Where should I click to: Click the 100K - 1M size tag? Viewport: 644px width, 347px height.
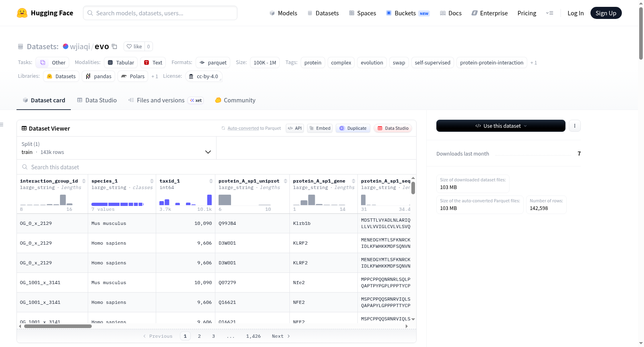(x=264, y=62)
